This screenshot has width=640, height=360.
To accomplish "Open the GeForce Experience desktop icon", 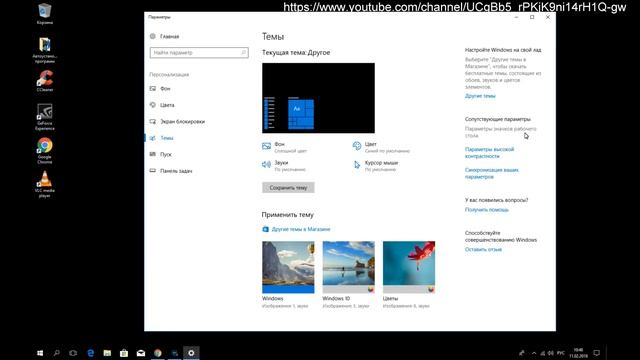I will (x=44, y=117).
